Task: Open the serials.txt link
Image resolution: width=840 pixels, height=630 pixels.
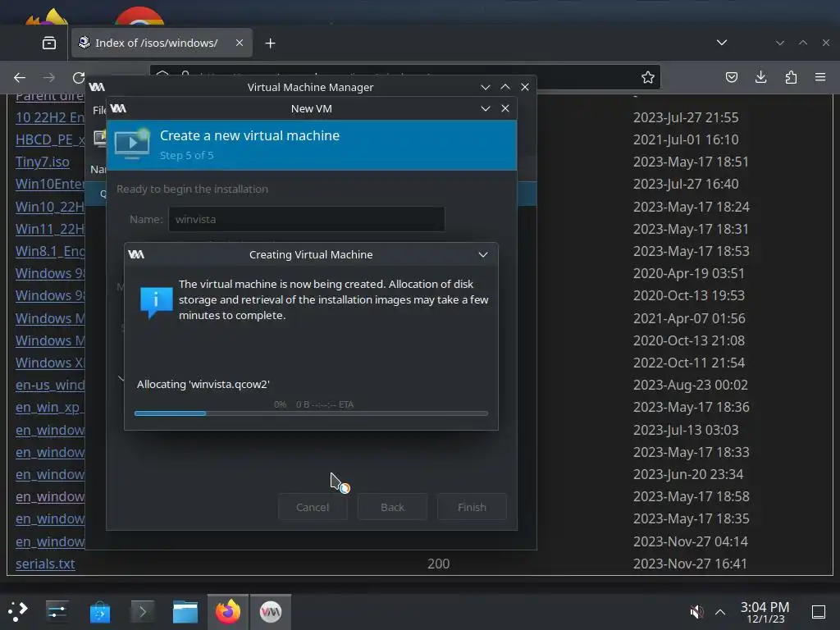Action: 45,564
